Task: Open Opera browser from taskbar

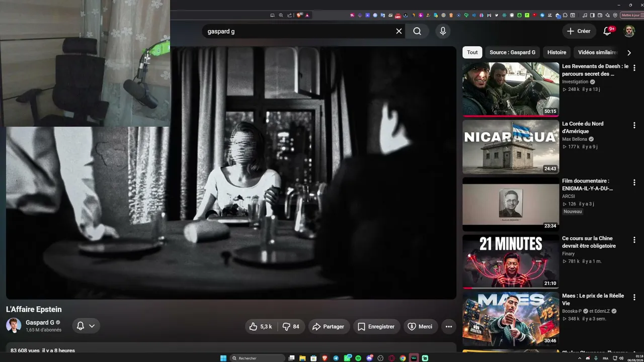Action: [391, 358]
